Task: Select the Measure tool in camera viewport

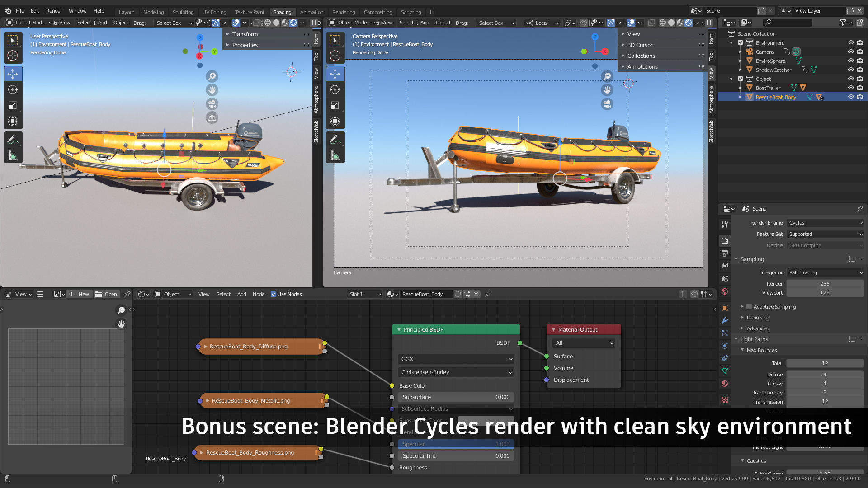Action: point(335,156)
